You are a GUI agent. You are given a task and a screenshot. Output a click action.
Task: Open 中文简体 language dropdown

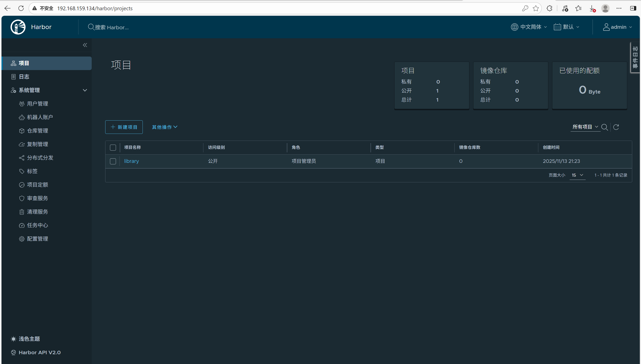pos(529,27)
